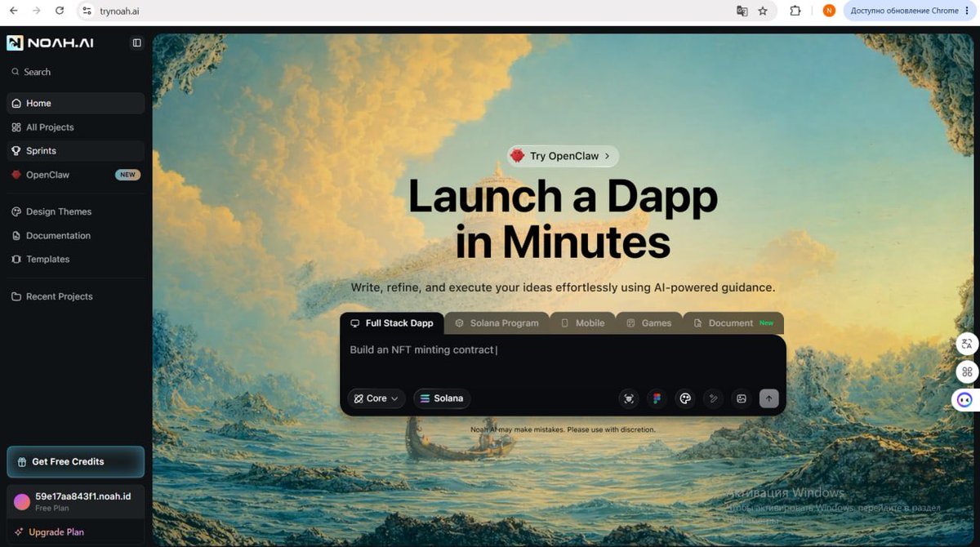This screenshot has height=547, width=980.
Task: Open OpenClaw in sidebar
Action: pos(75,175)
